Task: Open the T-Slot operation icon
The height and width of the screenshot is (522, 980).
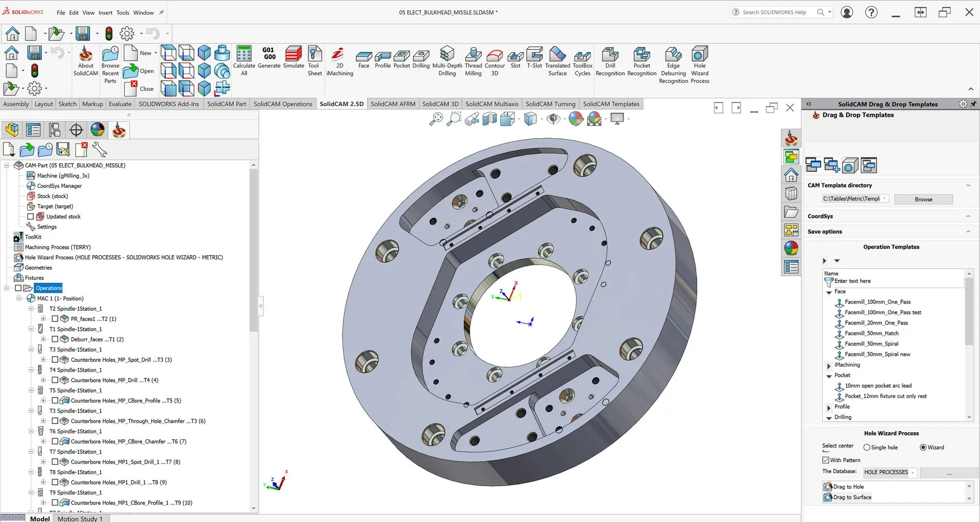Action: click(x=534, y=55)
